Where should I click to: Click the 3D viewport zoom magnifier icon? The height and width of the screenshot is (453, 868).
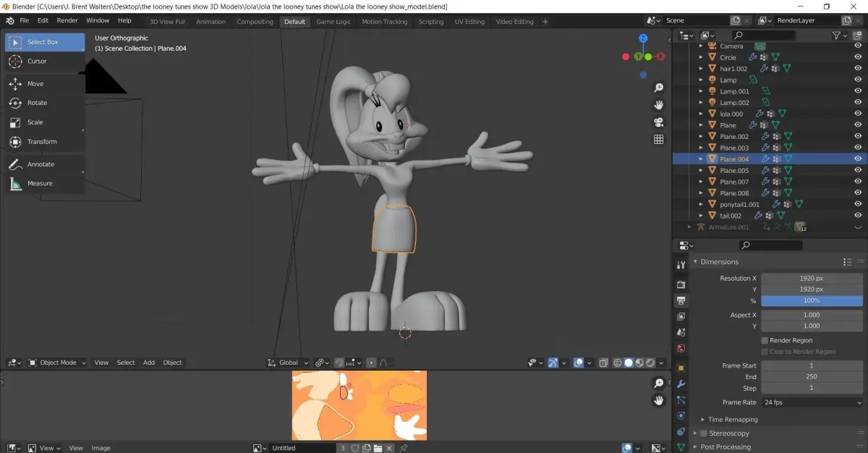click(x=658, y=88)
